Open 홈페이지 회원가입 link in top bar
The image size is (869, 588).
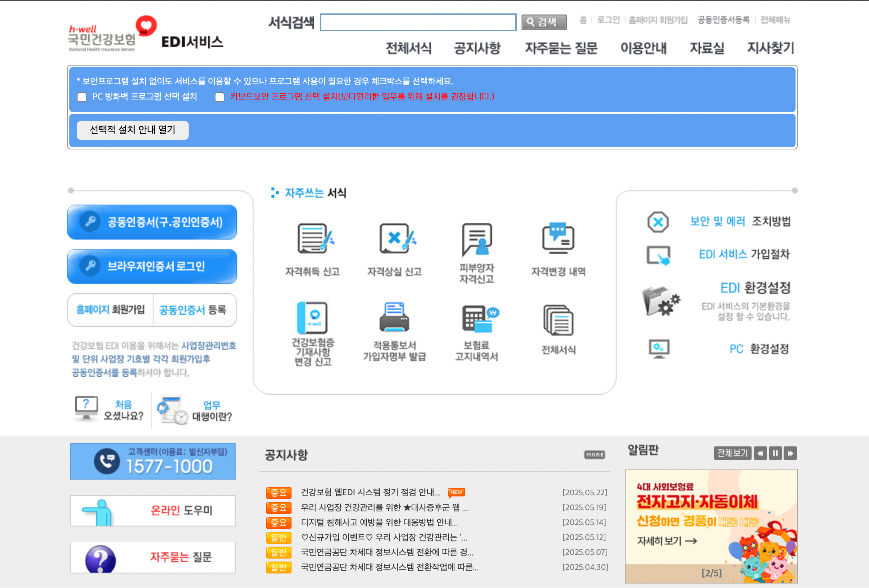pyautogui.click(x=658, y=20)
